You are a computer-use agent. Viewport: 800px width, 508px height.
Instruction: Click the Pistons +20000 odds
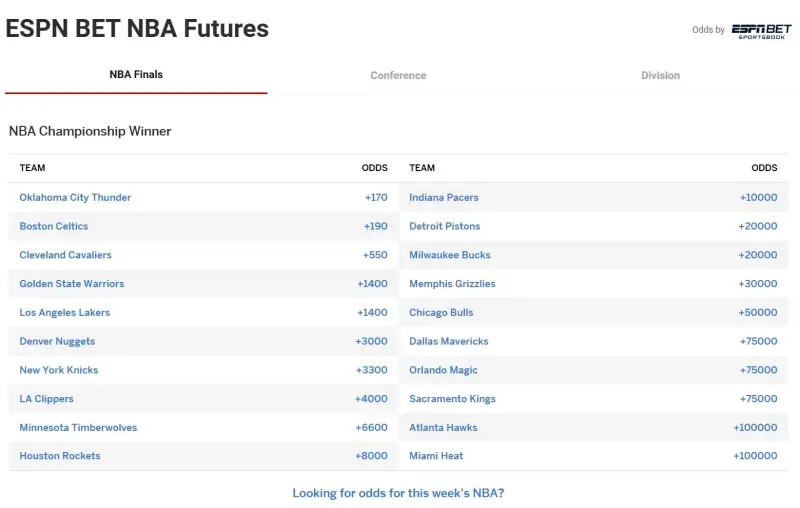tap(758, 226)
